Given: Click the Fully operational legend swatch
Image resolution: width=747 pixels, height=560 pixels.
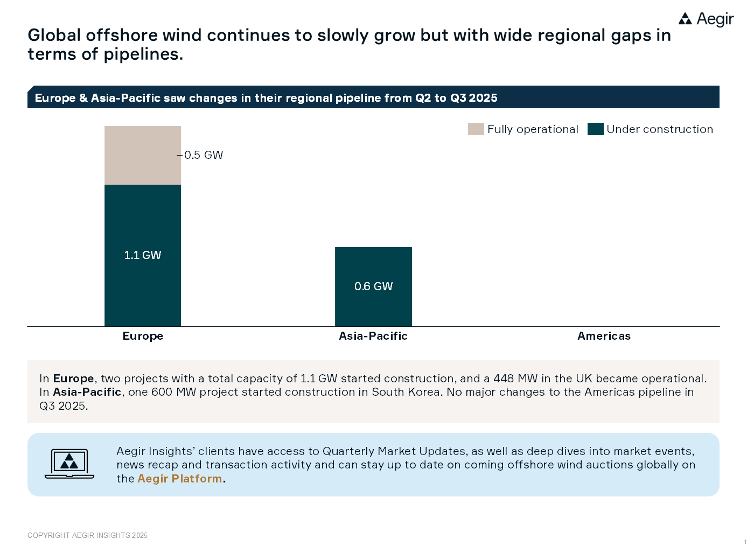Looking at the screenshot, I should tap(476, 129).
